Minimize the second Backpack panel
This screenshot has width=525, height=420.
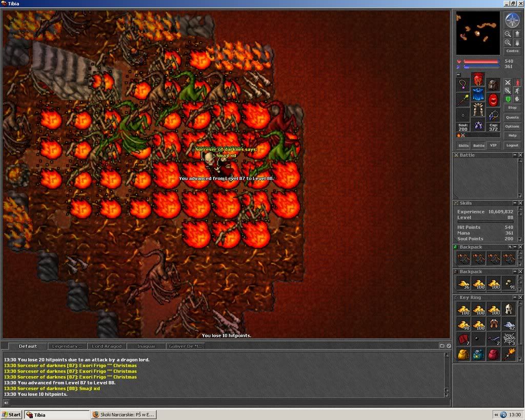515,272
